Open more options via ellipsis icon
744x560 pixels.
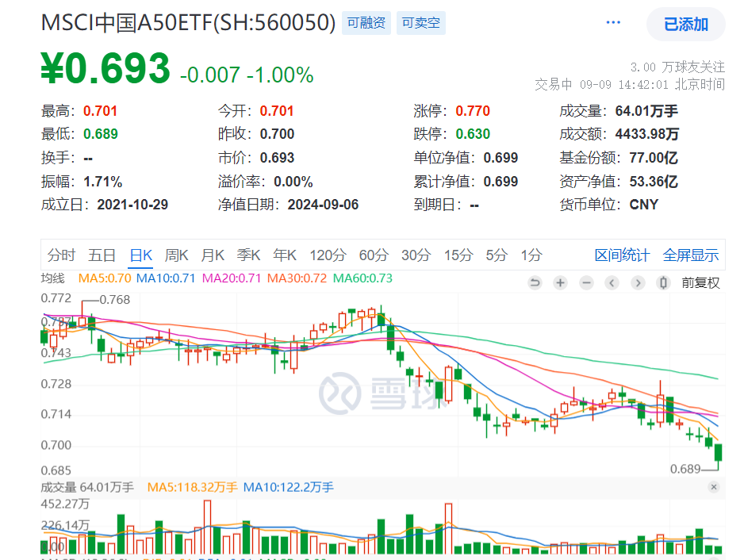[612, 22]
